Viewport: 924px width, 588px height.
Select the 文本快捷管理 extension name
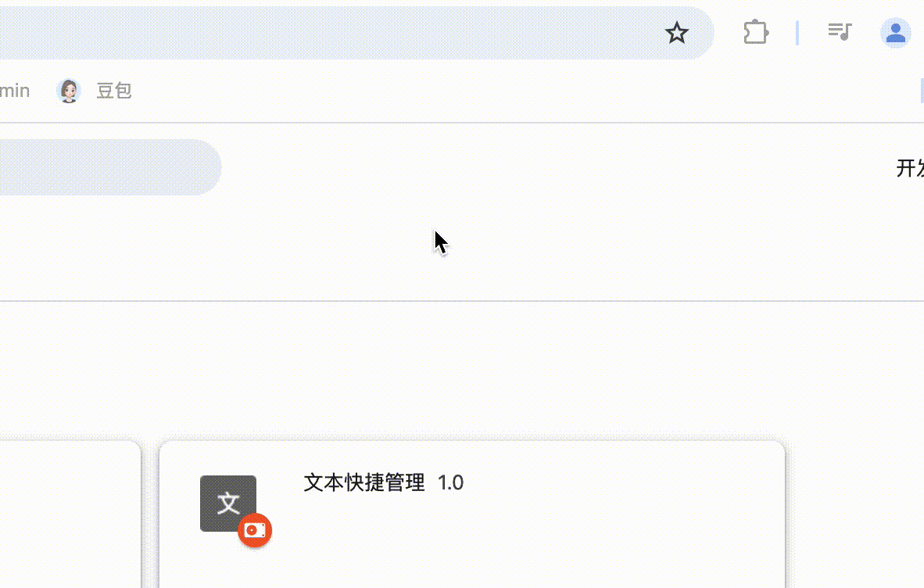click(364, 482)
